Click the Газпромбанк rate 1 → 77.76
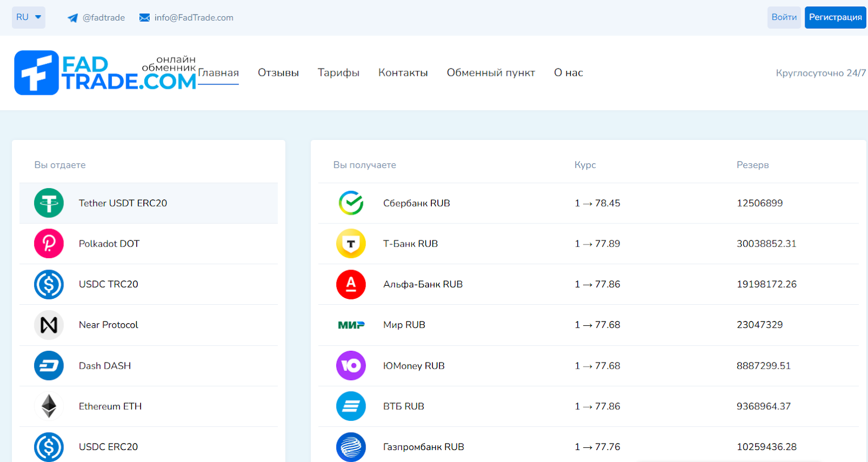 point(597,447)
